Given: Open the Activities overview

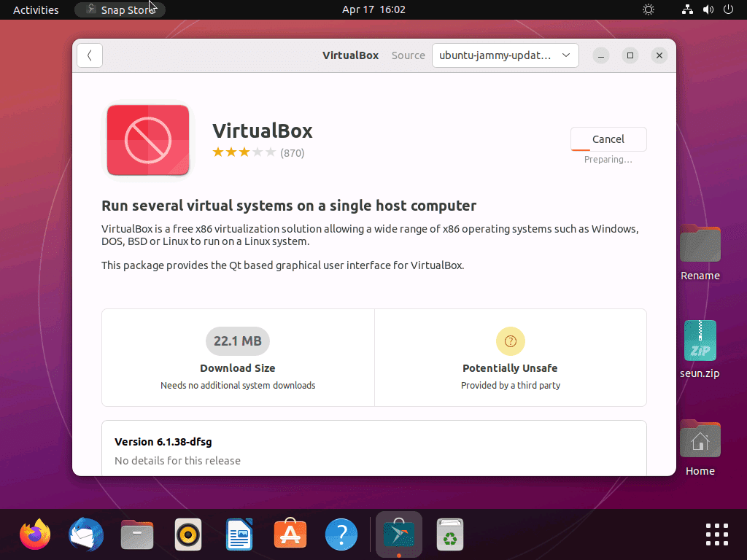Looking at the screenshot, I should [x=36, y=9].
